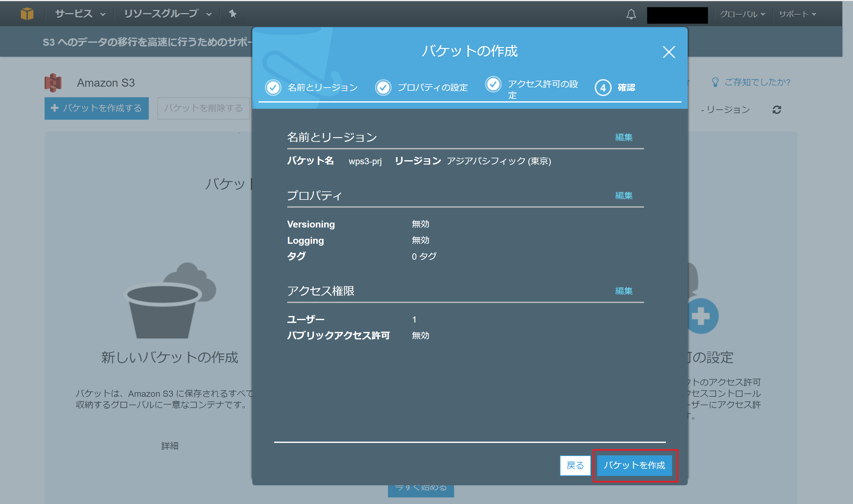
Task: Click the バケットを作成 confirm button
Action: (634, 465)
